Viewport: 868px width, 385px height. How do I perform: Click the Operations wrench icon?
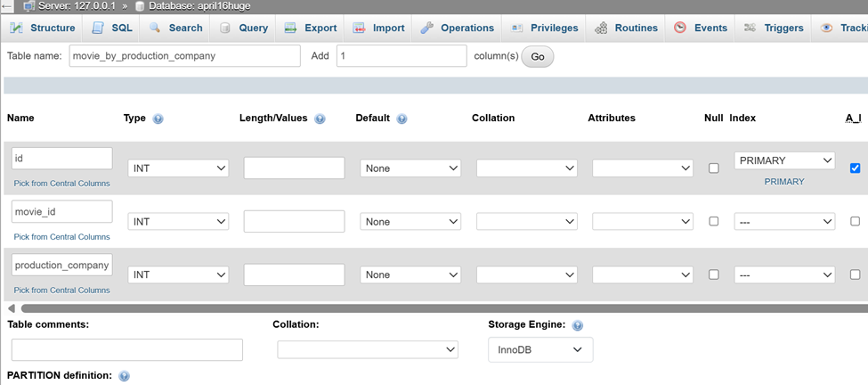[426, 28]
